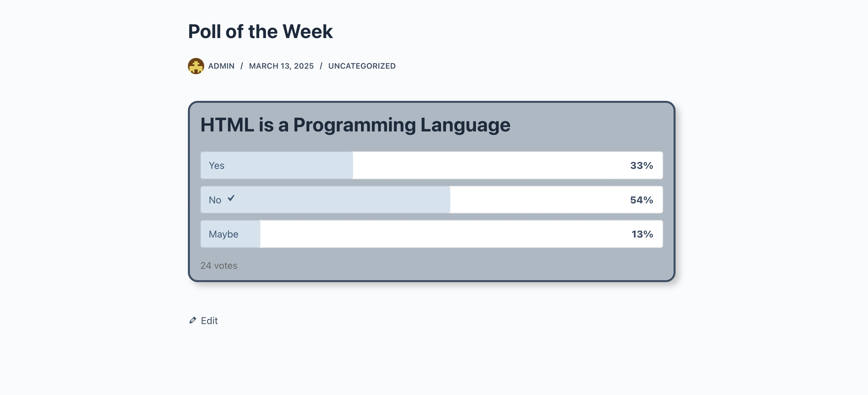Click the Poll of the Week title
The width and height of the screenshot is (868, 395).
click(260, 31)
